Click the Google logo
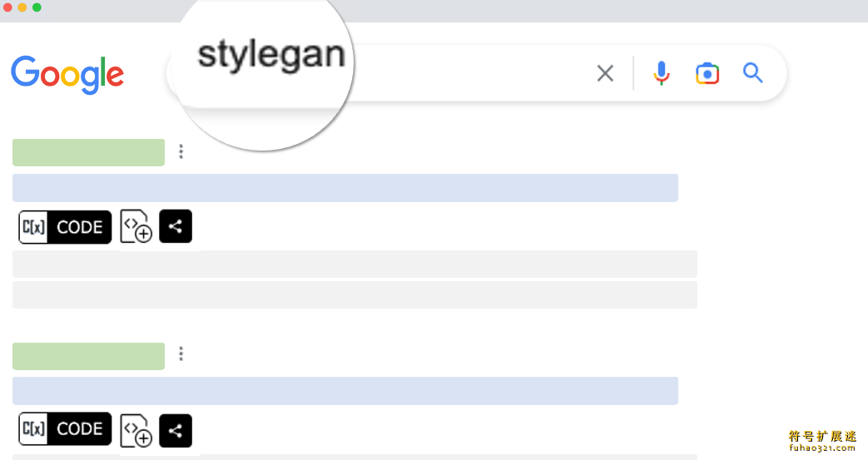Viewport: 868px width, 460px height. point(67,75)
